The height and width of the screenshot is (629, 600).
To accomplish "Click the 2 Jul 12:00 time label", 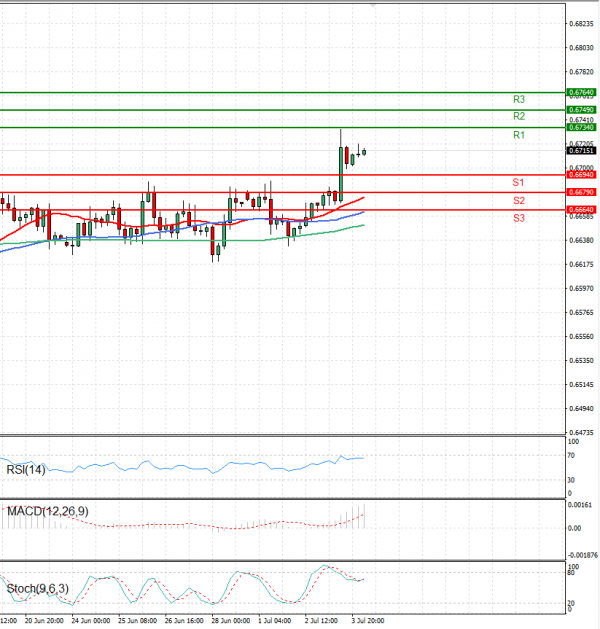I will click(321, 621).
